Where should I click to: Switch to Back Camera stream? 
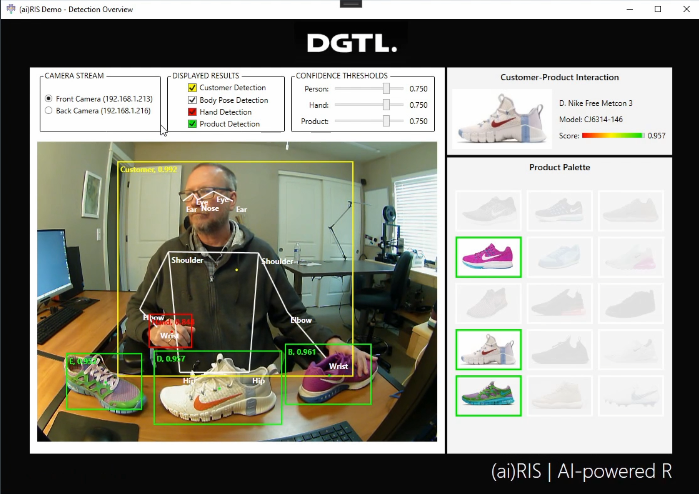[x=49, y=111]
